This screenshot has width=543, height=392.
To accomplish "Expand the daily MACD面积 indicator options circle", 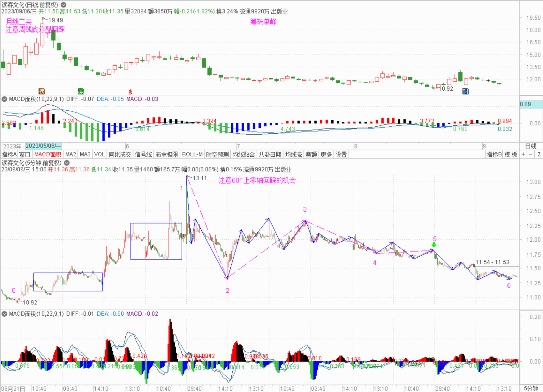I will tap(4, 99).
